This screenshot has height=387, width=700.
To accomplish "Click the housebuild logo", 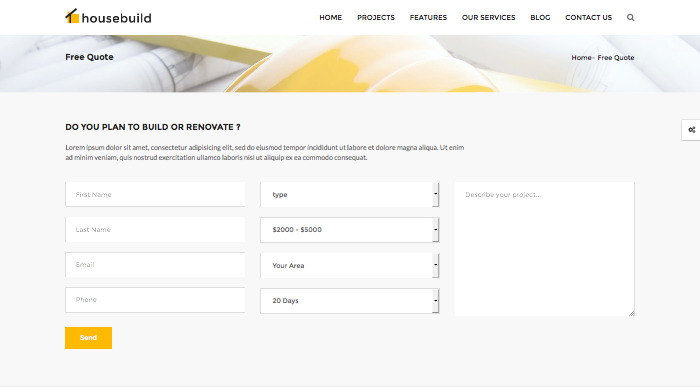I will click(x=108, y=17).
